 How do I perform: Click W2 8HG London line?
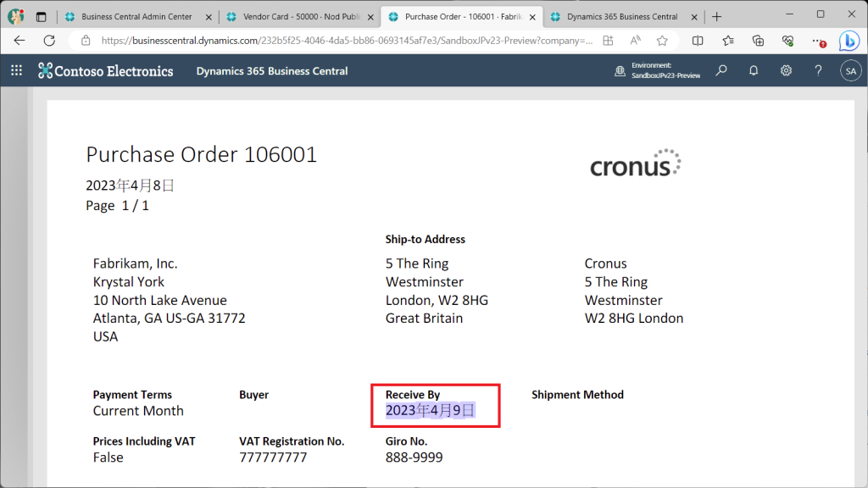(x=634, y=319)
